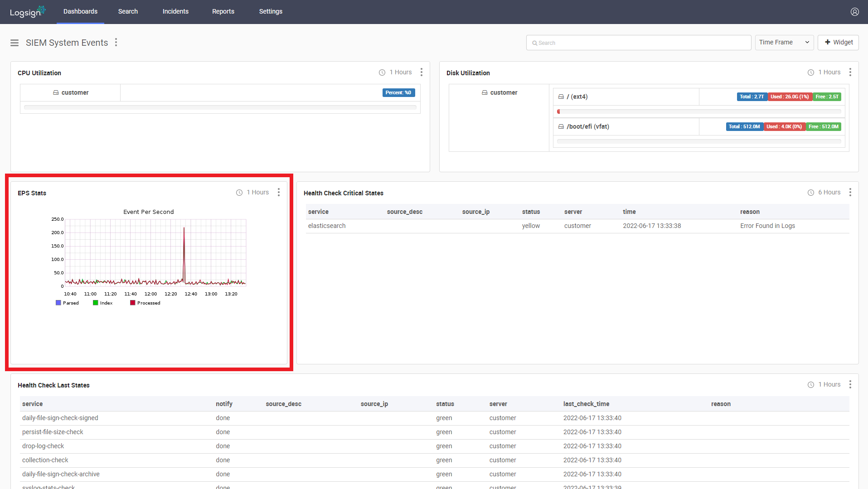Sort Critical States by status column

tap(531, 212)
